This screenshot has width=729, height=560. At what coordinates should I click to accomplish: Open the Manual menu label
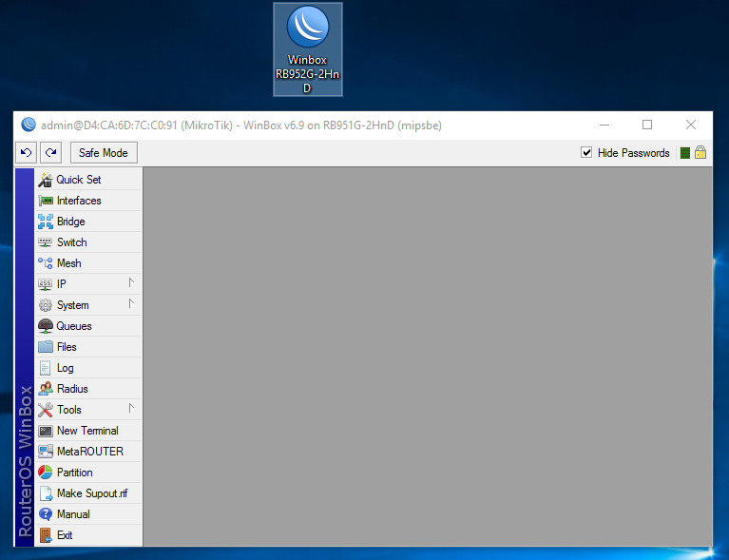click(x=73, y=514)
